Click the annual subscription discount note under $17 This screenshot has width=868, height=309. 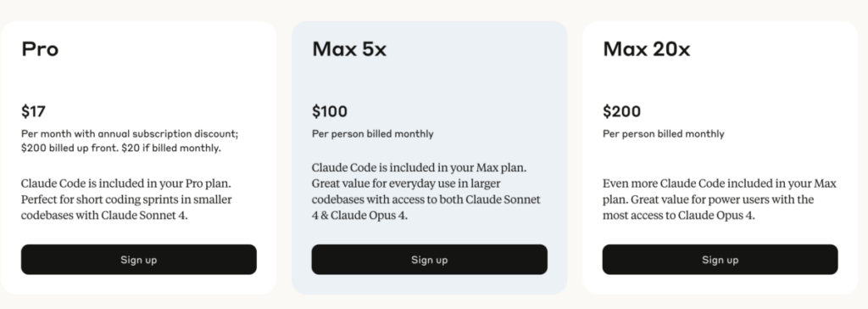pyautogui.click(x=130, y=141)
